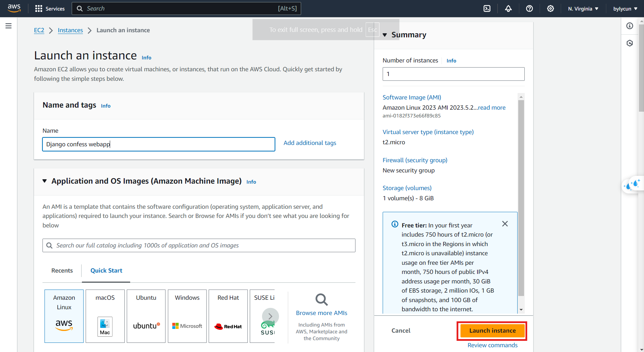Screen dimensions: 644x352
Task: Open the N. Virginia region dropdown
Action: (x=583, y=8)
